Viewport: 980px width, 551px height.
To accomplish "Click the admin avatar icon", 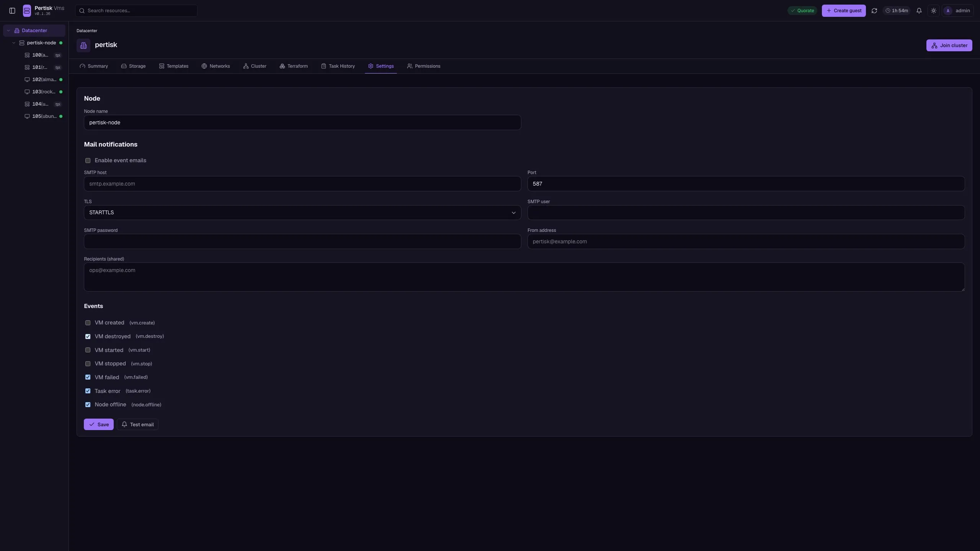I will 948,11.
